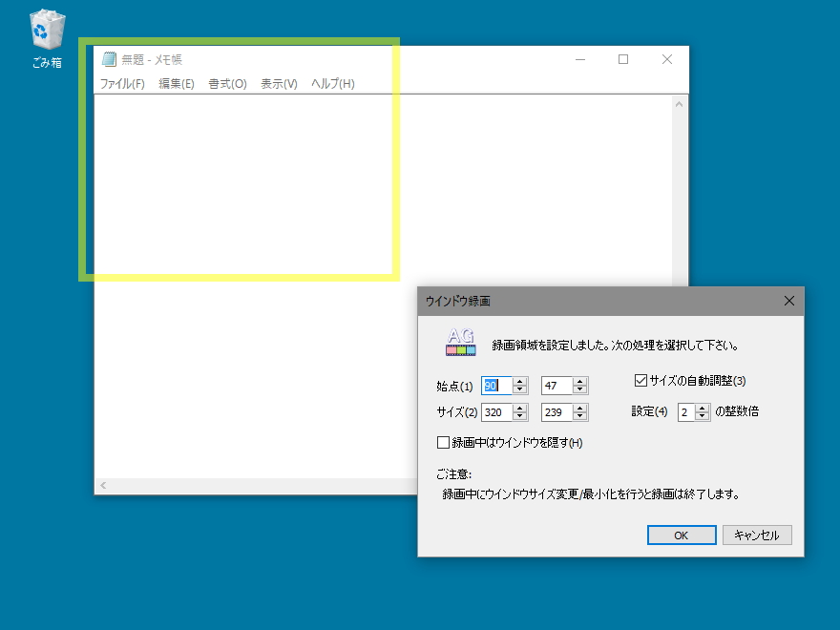Increase the 設定 multiplier value
This screenshot has height=630, width=840.
(x=701, y=408)
